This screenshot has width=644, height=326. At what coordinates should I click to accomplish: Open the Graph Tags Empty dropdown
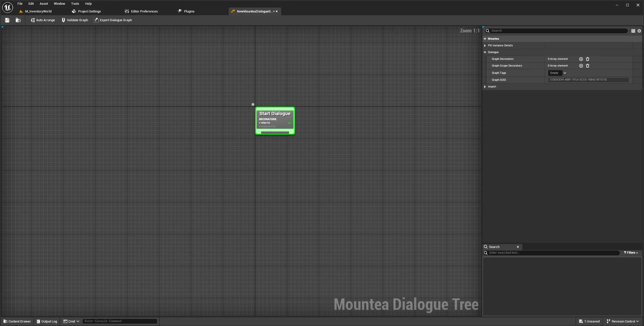[x=557, y=73]
